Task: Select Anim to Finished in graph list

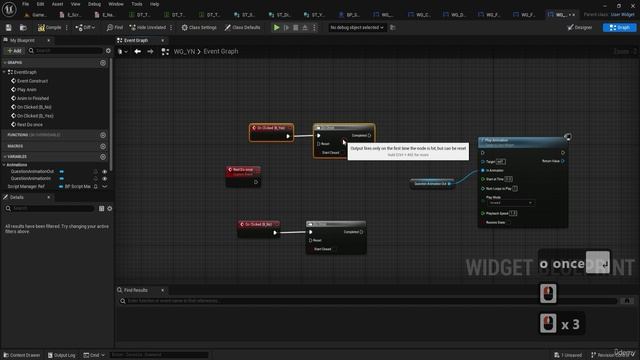Action: click(33, 98)
